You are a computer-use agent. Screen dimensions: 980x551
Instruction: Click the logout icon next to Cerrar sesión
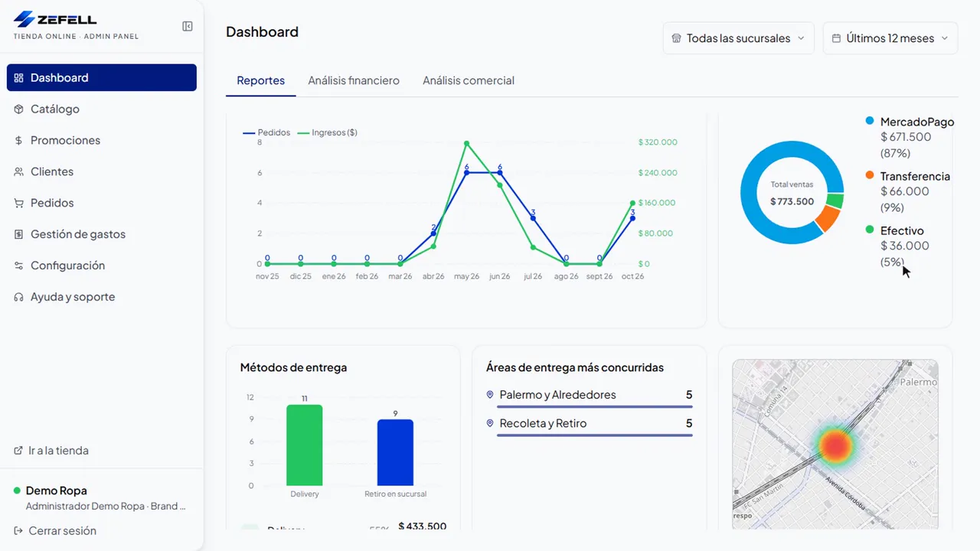[18, 531]
